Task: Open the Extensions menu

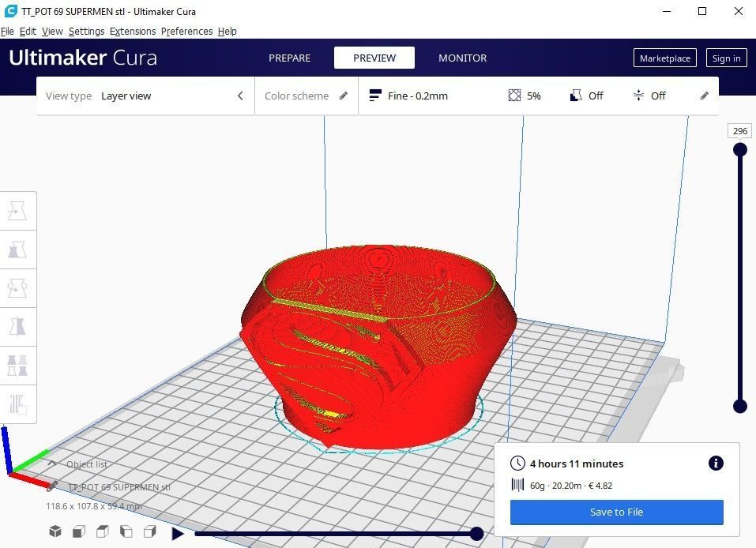Action: (x=133, y=32)
